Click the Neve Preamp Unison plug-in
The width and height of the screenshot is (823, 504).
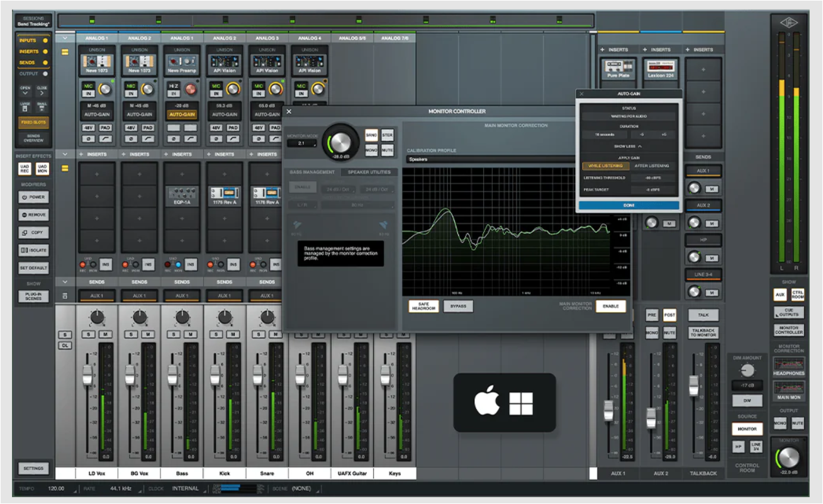coord(182,63)
